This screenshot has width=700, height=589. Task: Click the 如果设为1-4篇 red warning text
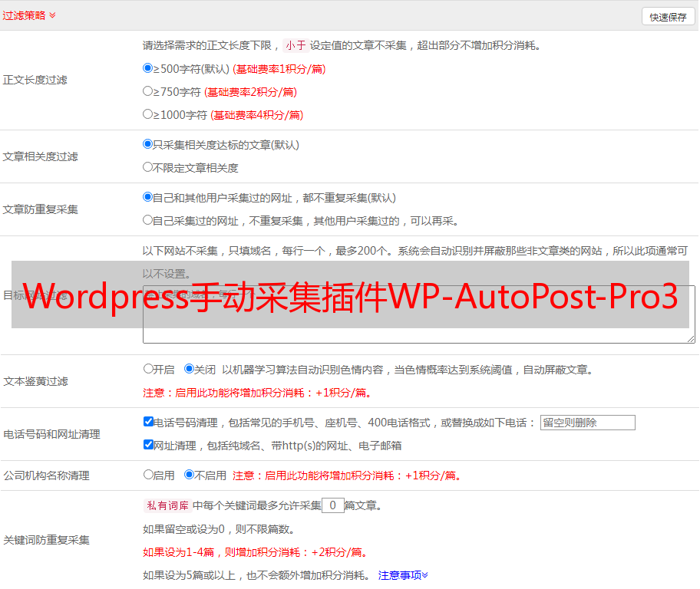[256, 552]
